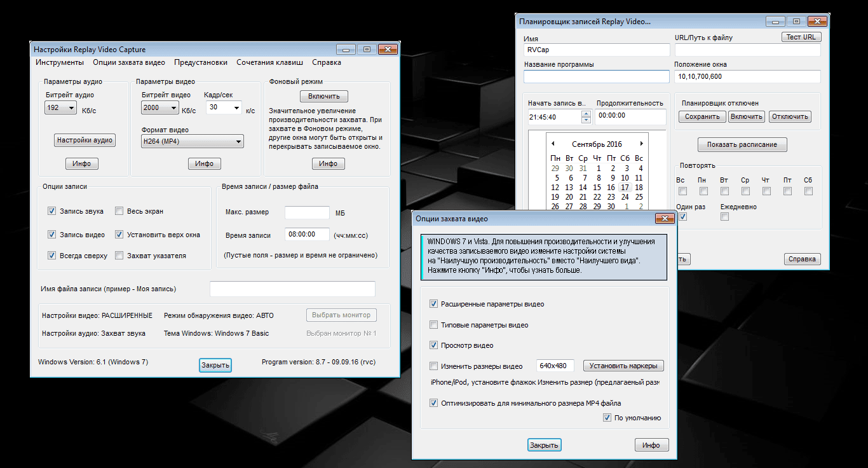Click the URL/Путь к файлу input field
Screen dimensions: 868x468
pos(747,50)
